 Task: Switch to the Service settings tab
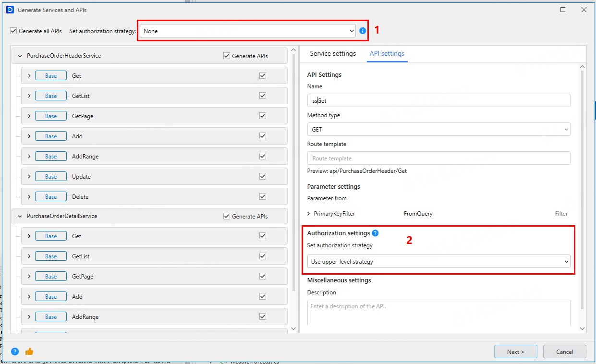coord(333,53)
